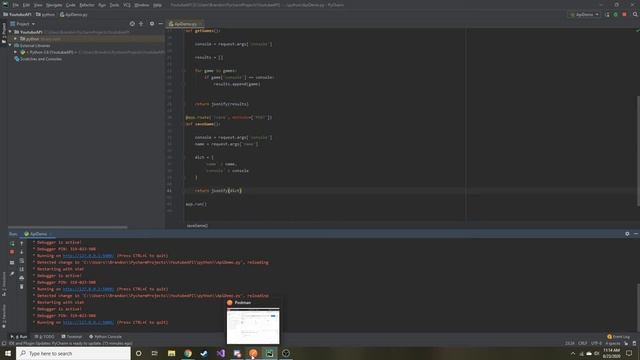This screenshot has height=360, width=640.
Task: Click the locate opened file target icon
Action: point(132,24)
